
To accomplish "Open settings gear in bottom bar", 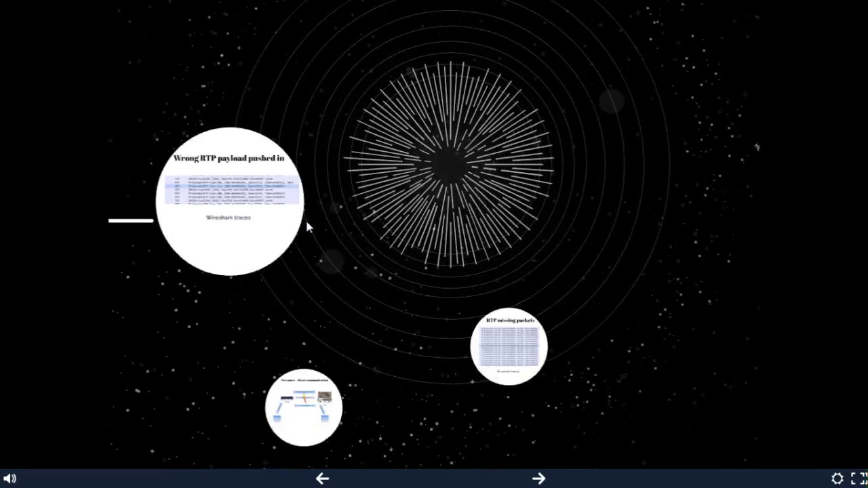I will [x=837, y=479].
